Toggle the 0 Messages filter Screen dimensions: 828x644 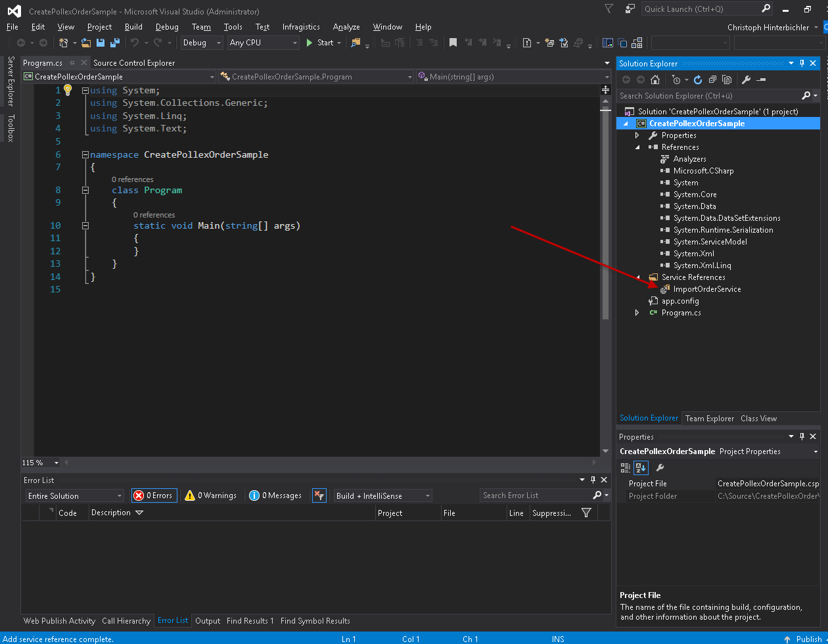click(275, 495)
